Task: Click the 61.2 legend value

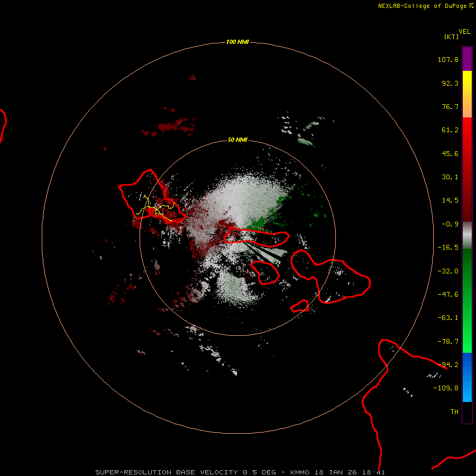Action: [x=450, y=130]
